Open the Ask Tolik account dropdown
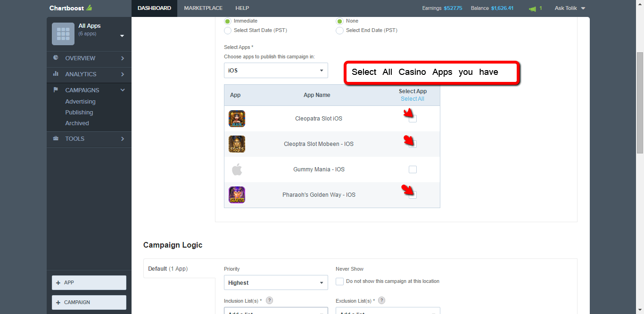Viewport: 644px width, 314px height. (570, 8)
